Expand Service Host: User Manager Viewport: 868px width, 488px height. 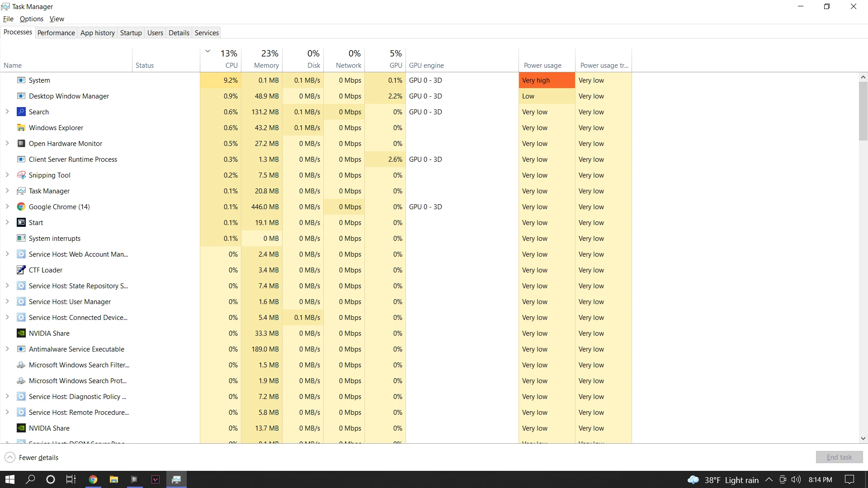(7, 302)
